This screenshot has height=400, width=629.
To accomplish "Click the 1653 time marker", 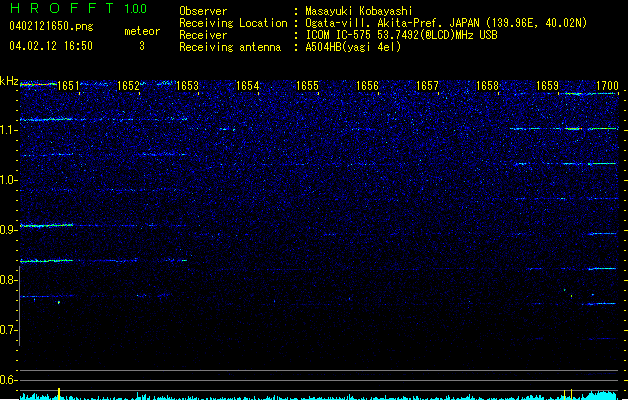I will click(187, 86).
